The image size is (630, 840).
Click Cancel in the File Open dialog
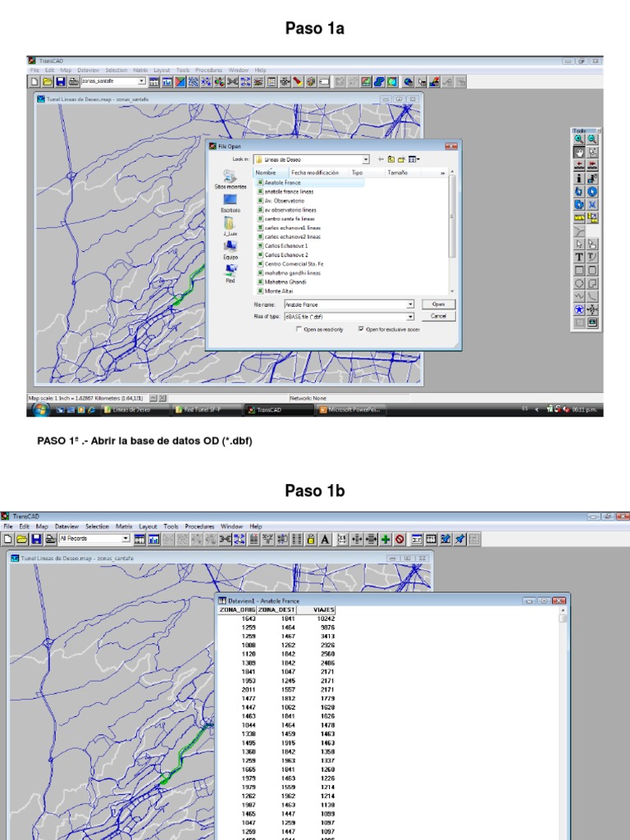pos(438,316)
